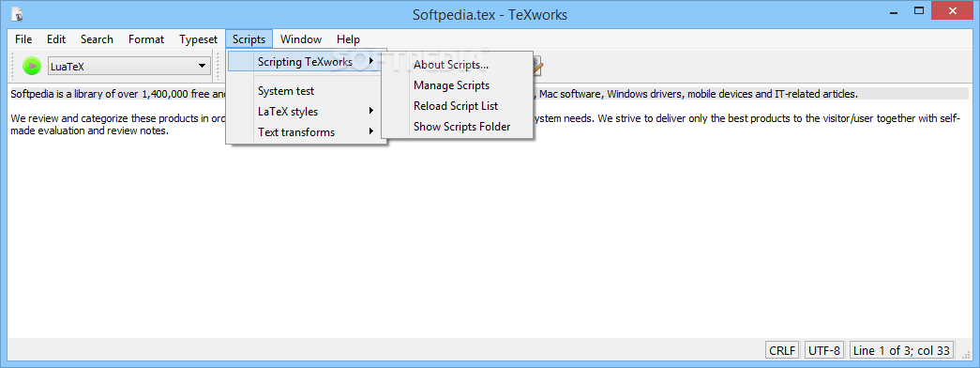The width and height of the screenshot is (980, 368).
Task: Open the Format menu
Action: pos(146,39)
